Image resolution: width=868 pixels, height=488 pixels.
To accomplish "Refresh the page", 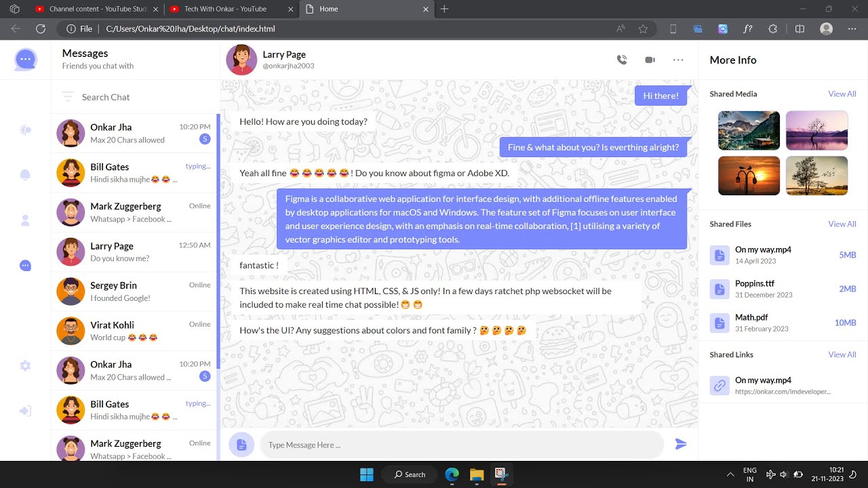I will click(x=41, y=29).
